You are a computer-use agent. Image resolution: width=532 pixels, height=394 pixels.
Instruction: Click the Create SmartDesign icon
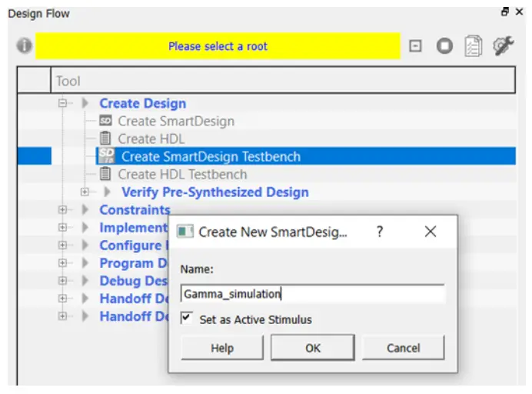106,121
